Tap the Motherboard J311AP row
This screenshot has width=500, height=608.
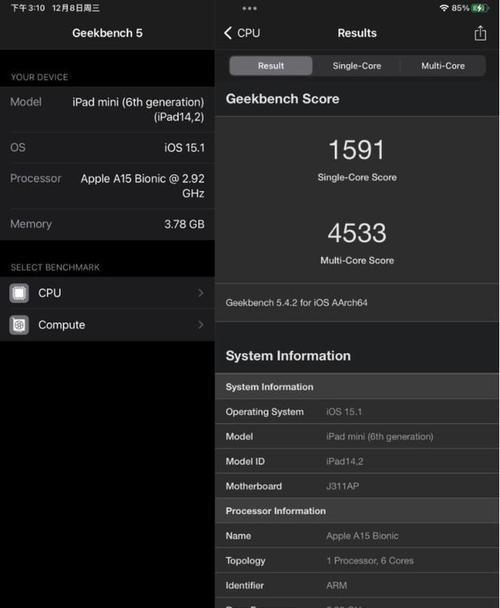click(357, 486)
